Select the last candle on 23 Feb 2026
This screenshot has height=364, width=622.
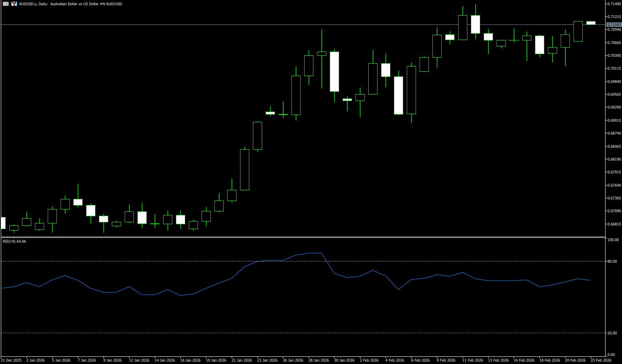point(591,23)
